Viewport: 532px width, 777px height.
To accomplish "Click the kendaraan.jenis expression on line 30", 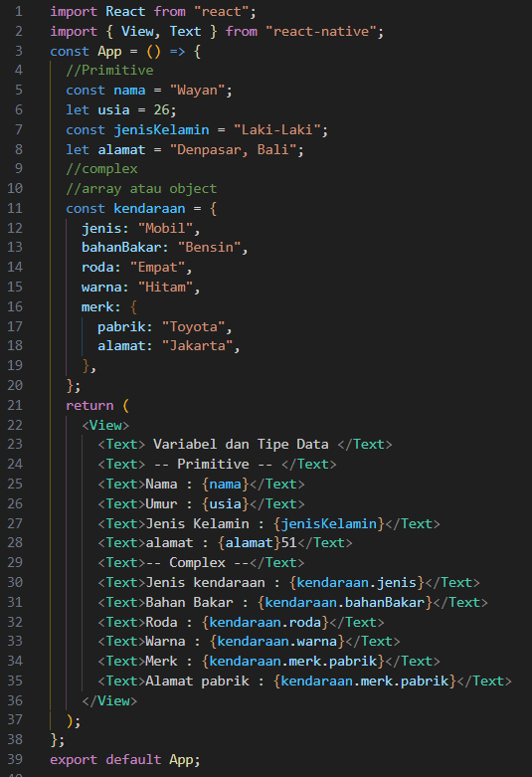I will point(356,583).
